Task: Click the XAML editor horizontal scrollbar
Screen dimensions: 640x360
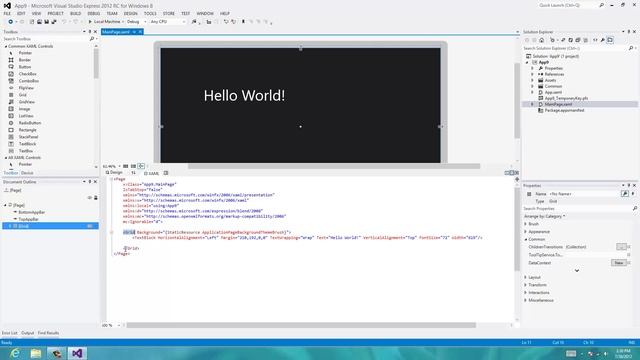Action: (x=301, y=325)
